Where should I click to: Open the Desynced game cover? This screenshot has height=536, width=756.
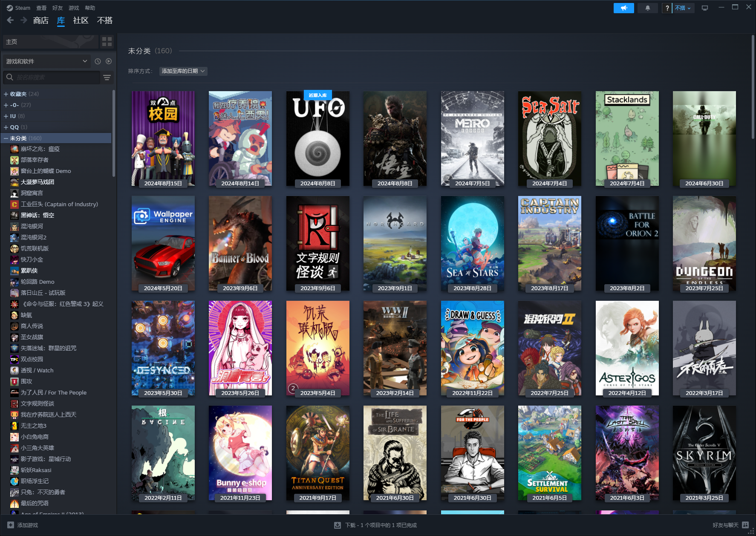[163, 348]
